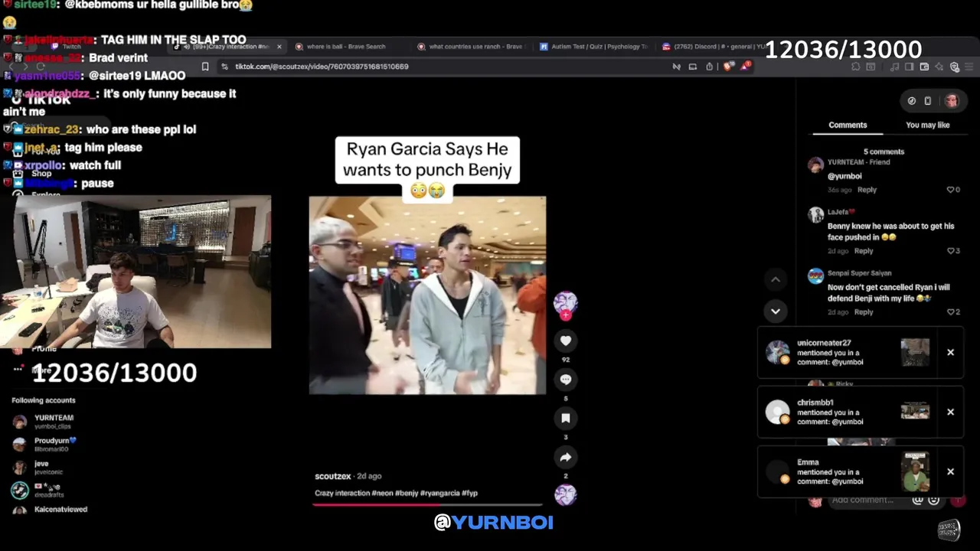Bookmark the video with favorites icon
Screen dimensions: 980x551
point(565,418)
